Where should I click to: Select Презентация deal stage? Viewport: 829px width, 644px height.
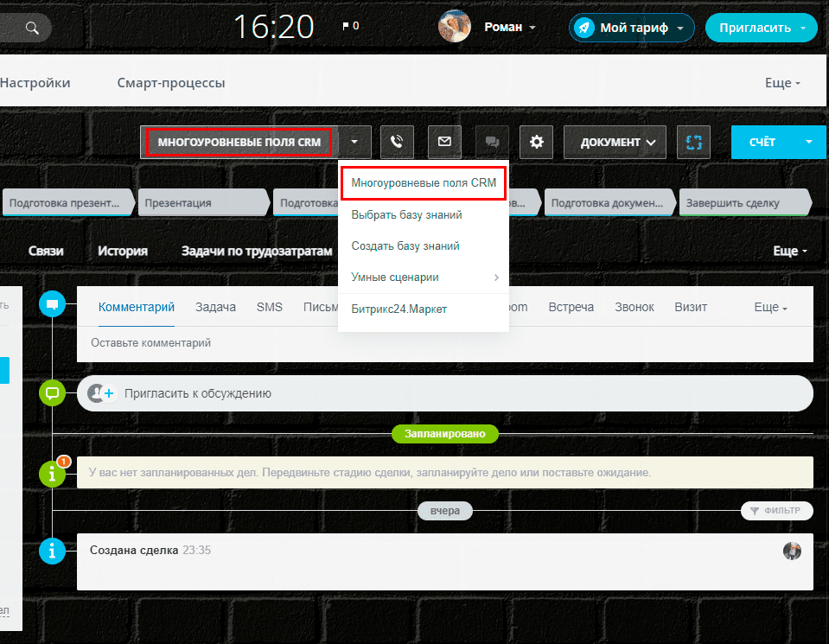[203, 202]
